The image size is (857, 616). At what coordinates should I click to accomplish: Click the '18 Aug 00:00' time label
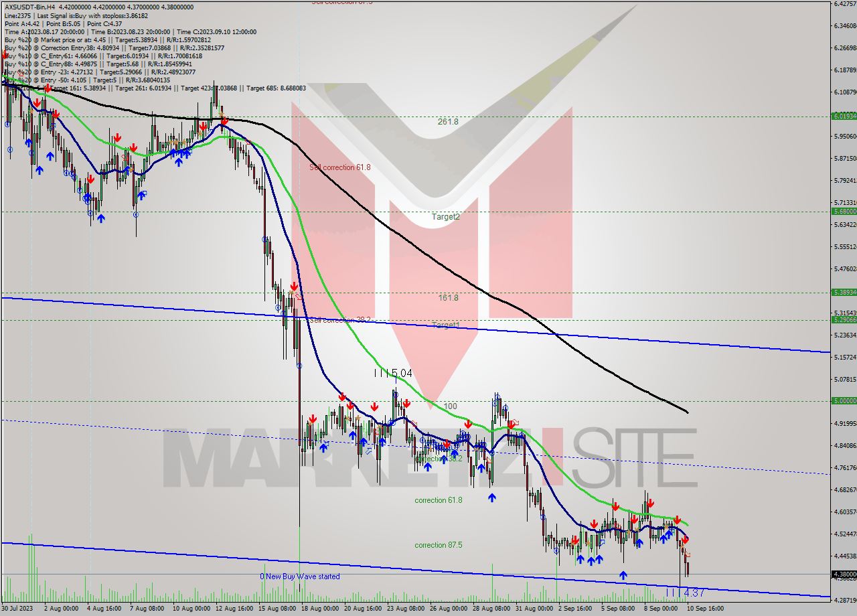(x=321, y=609)
